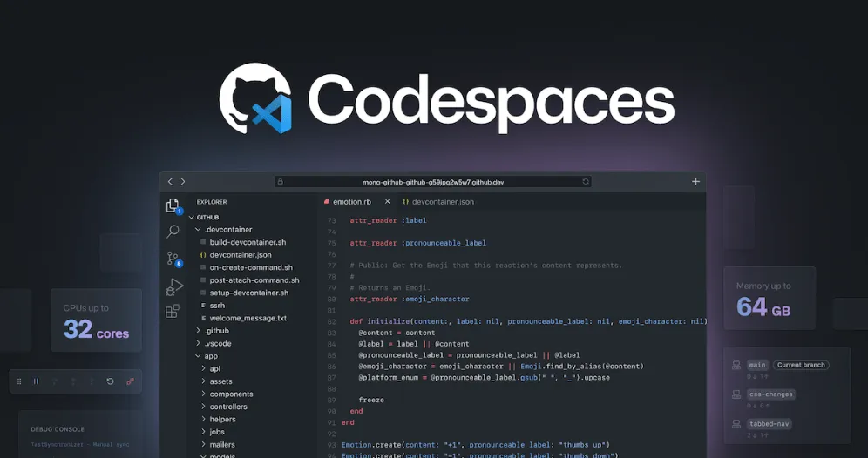
Task: Select the css-changes branch
Action: coord(771,394)
